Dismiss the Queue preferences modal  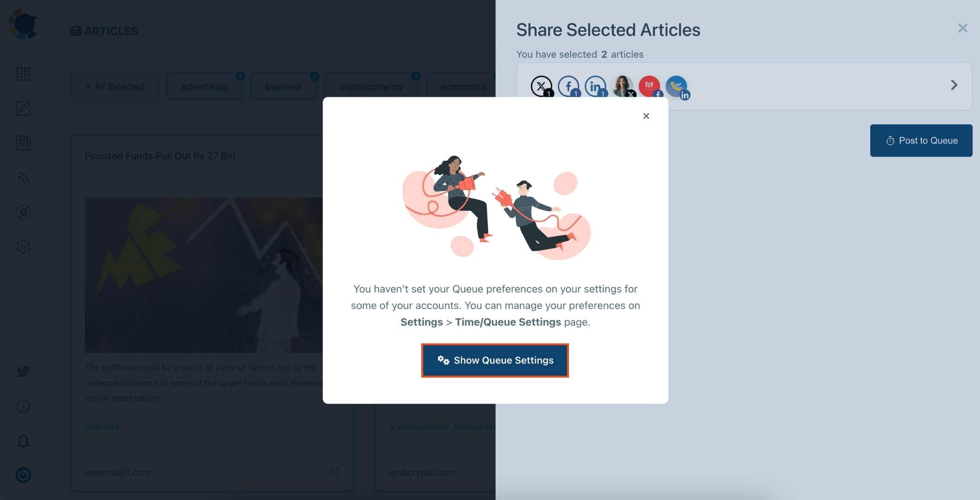tap(645, 116)
